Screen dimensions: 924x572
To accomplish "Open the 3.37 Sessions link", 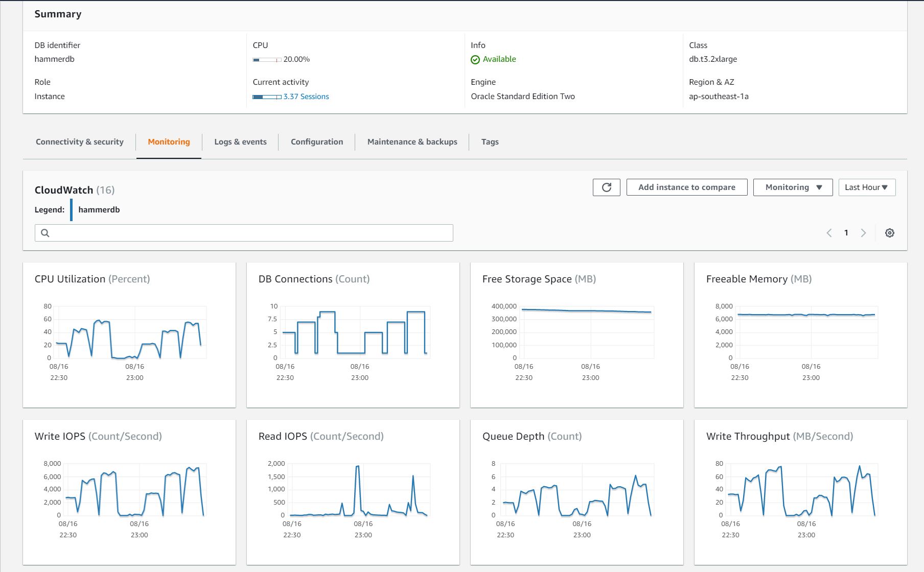I will click(x=306, y=97).
